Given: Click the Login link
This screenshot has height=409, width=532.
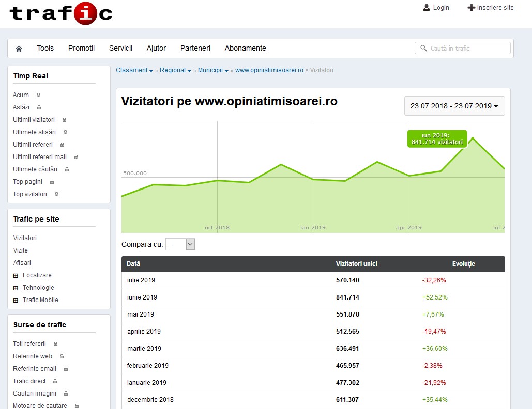Looking at the screenshot, I should pos(441,7).
